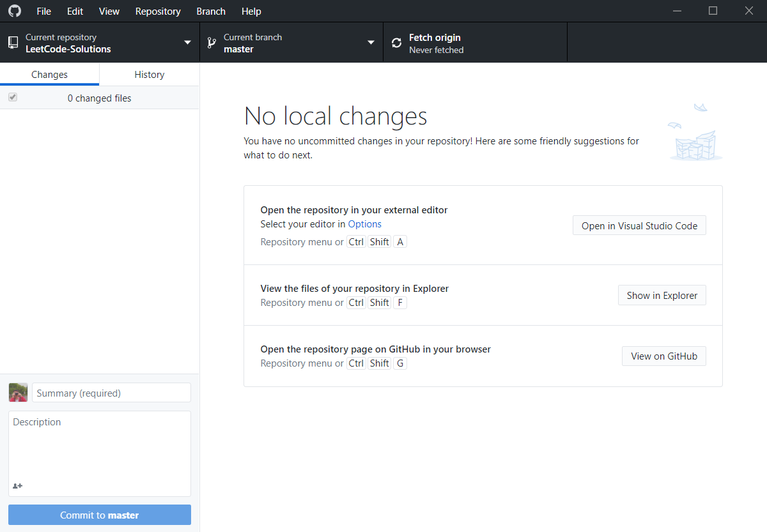Expand the Current repository dropdown
This screenshot has height=532, width=767.
[x=187, y=43]
